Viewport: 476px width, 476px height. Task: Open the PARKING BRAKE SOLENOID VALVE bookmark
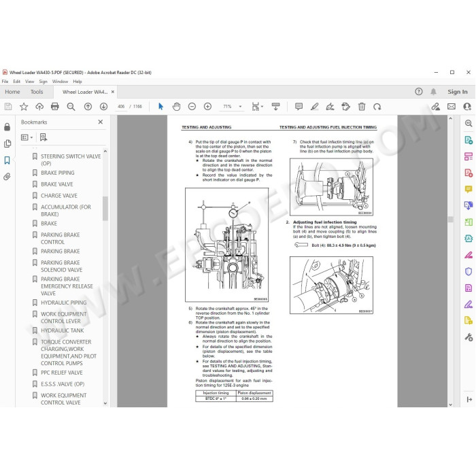tap(62, 267)
